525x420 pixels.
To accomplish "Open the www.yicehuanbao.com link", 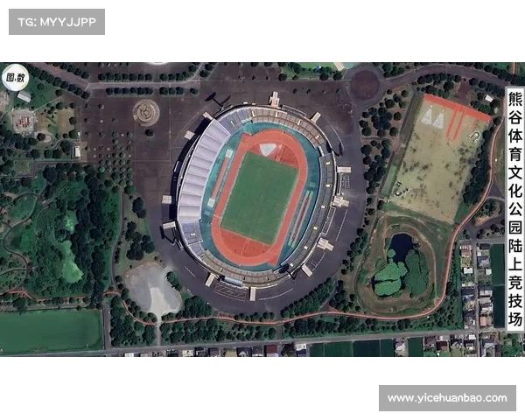I will (x=447, y=398).
